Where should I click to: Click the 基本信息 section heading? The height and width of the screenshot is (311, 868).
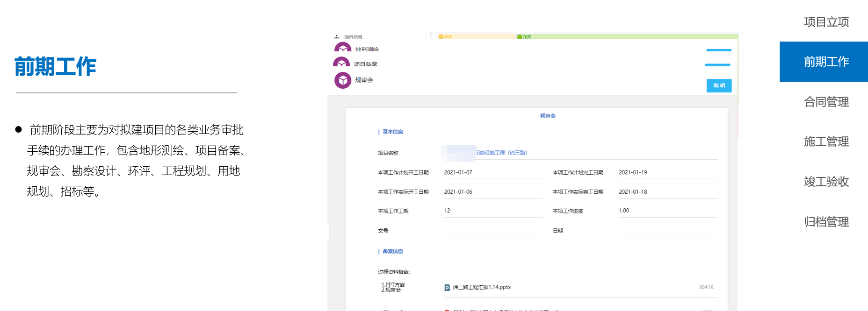[x=392, y=132]
